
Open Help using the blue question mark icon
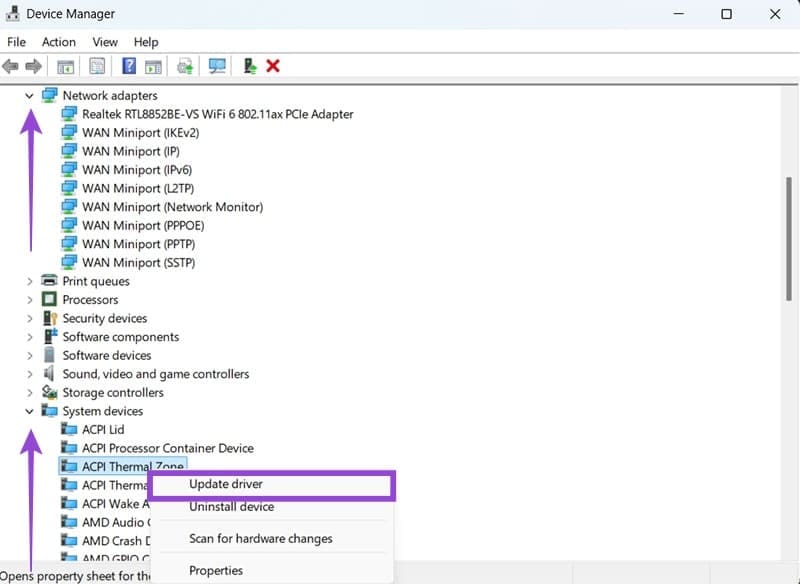[128, 66]
